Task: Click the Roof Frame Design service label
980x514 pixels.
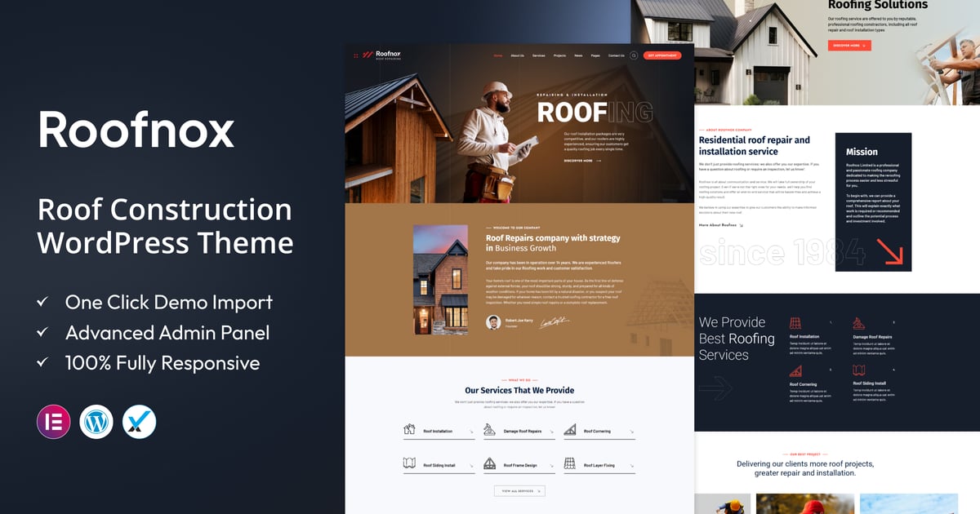Action: pos(520,465)
